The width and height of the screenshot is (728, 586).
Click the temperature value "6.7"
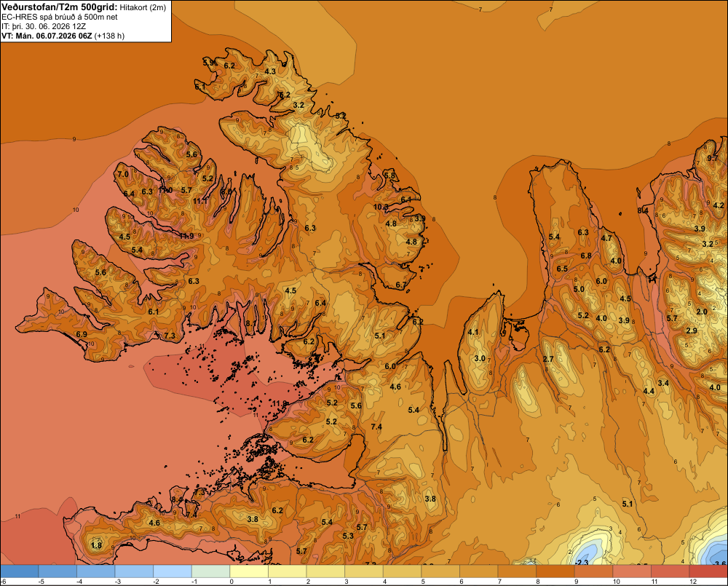[x=400, y=285]
